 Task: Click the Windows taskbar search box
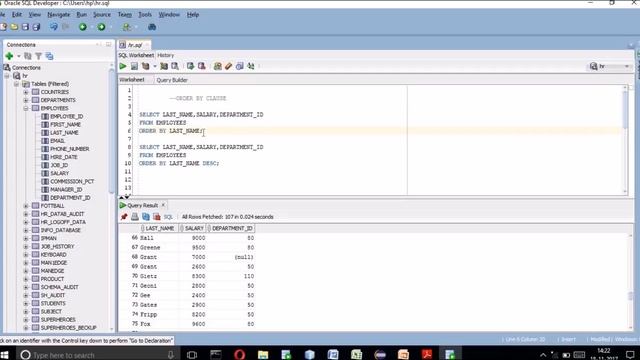point(98,355)
